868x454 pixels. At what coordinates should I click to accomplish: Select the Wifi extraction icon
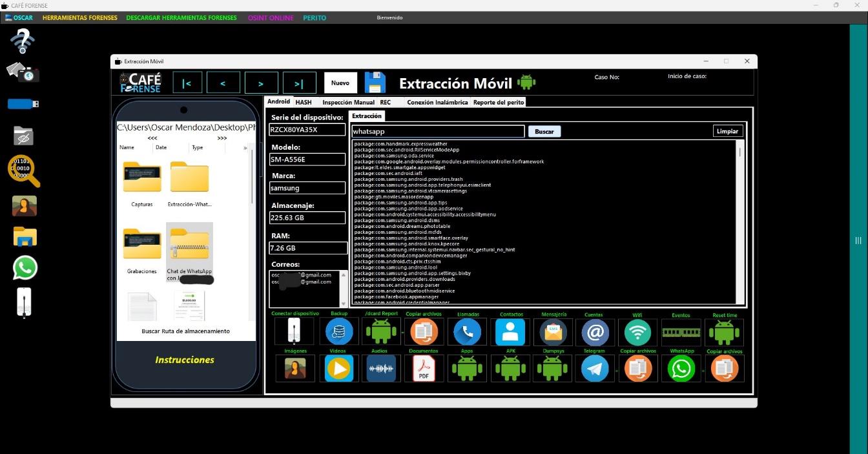637,332
